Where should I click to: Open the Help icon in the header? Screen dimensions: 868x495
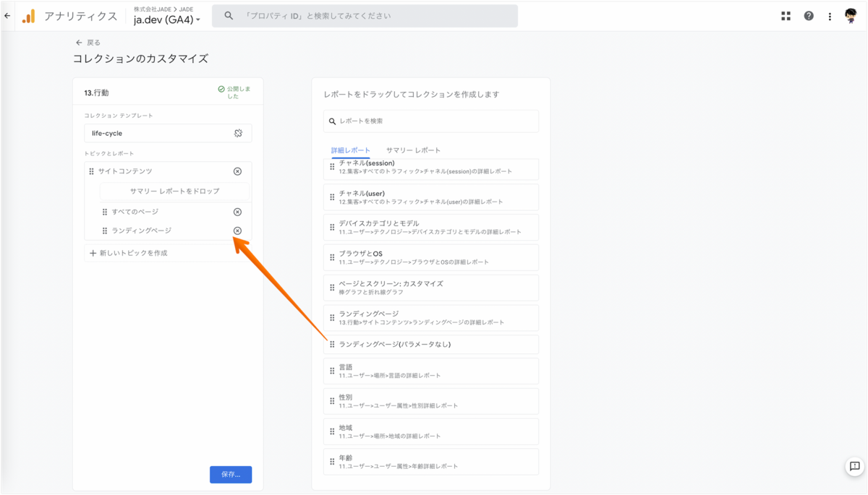[x=808, y=15]
